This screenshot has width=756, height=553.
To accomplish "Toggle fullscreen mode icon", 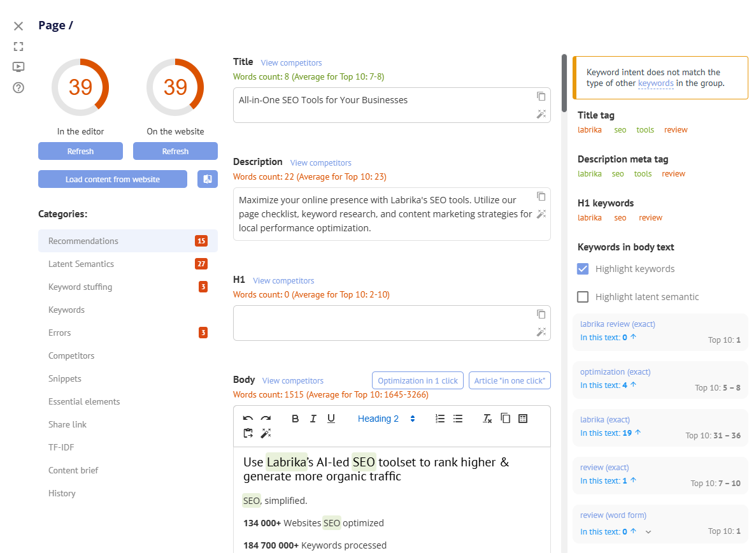I will tap(18, 47).
